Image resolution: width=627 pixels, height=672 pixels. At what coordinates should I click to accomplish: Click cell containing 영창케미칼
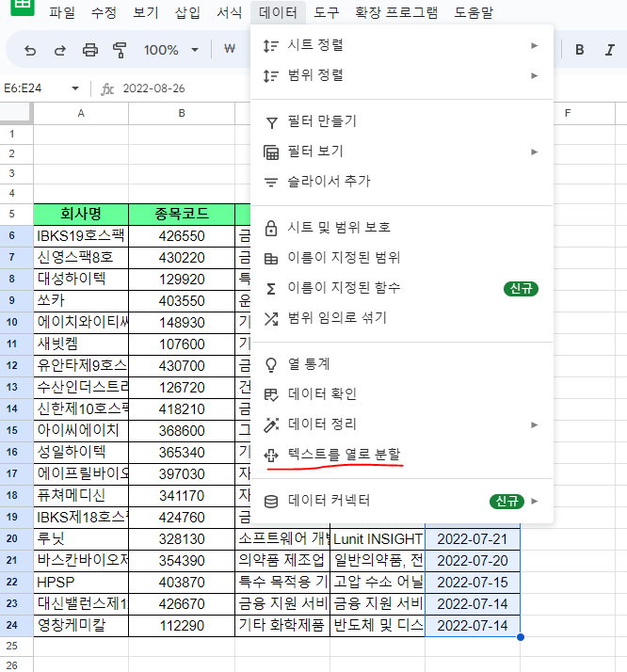click(x=81, y=625)
